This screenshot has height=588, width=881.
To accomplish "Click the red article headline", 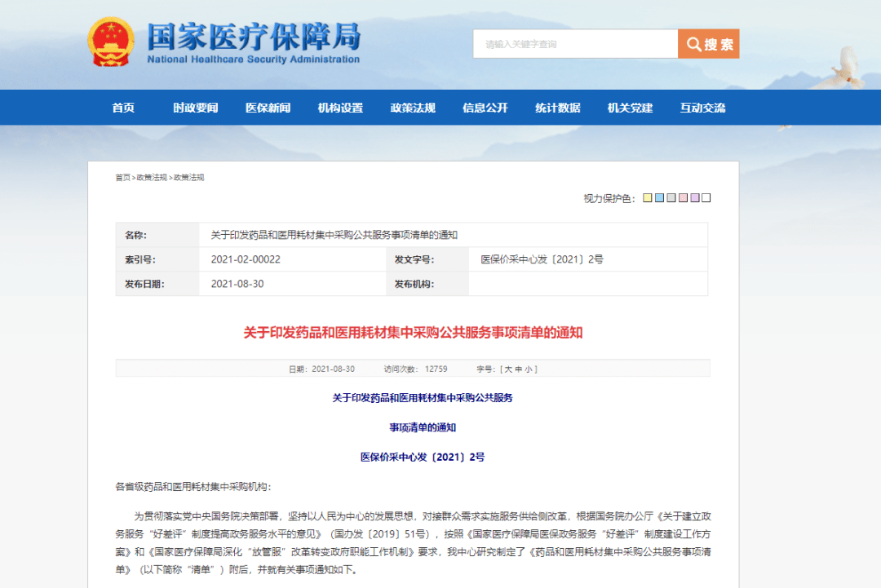I will tap(413, 333).
